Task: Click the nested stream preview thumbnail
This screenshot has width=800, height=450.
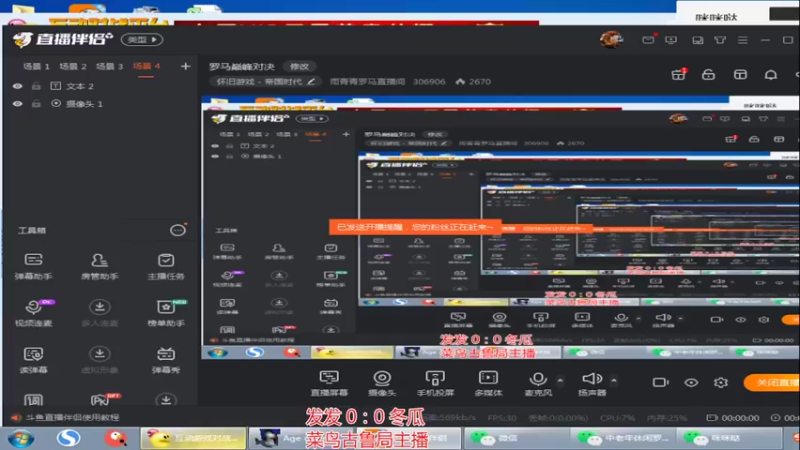Action: [x=500, y=227]
